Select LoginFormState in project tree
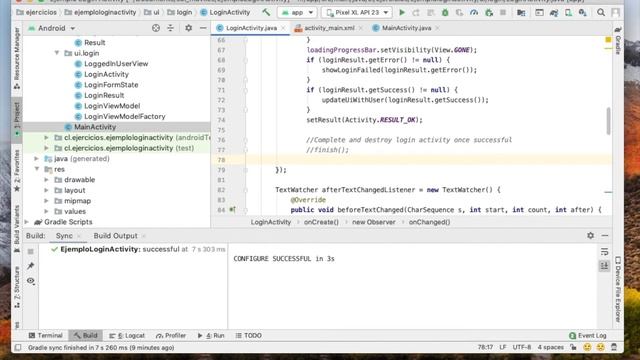This screenshot has width=640, height=360. (111, 85)
